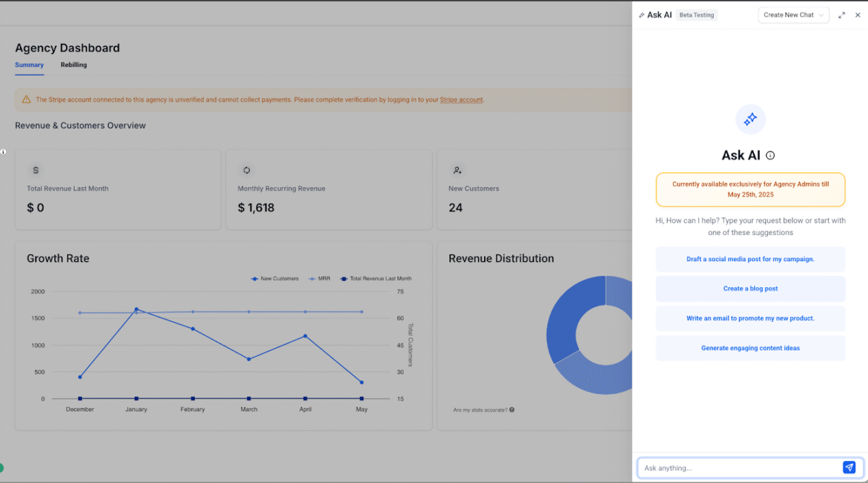
Task: Click the info icon beside Ask AI heading
Action: point(770,156)
